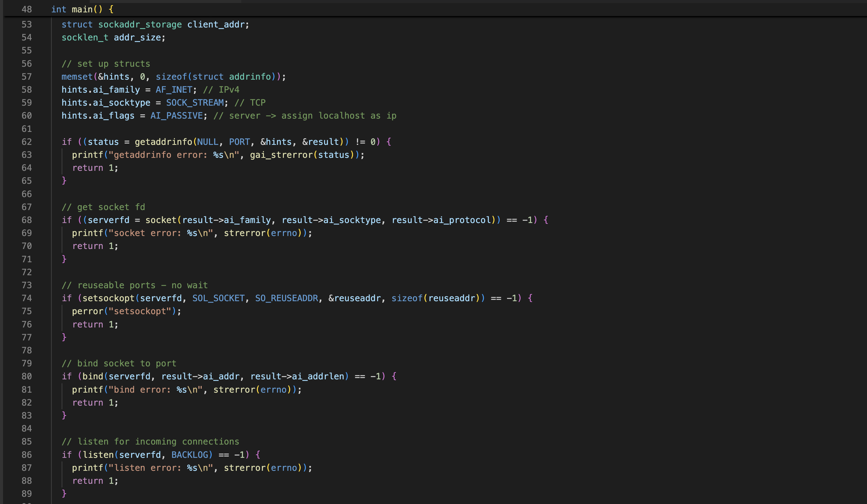
Task: Click line number 48 in the gutter
Action: tap(27, 9)
